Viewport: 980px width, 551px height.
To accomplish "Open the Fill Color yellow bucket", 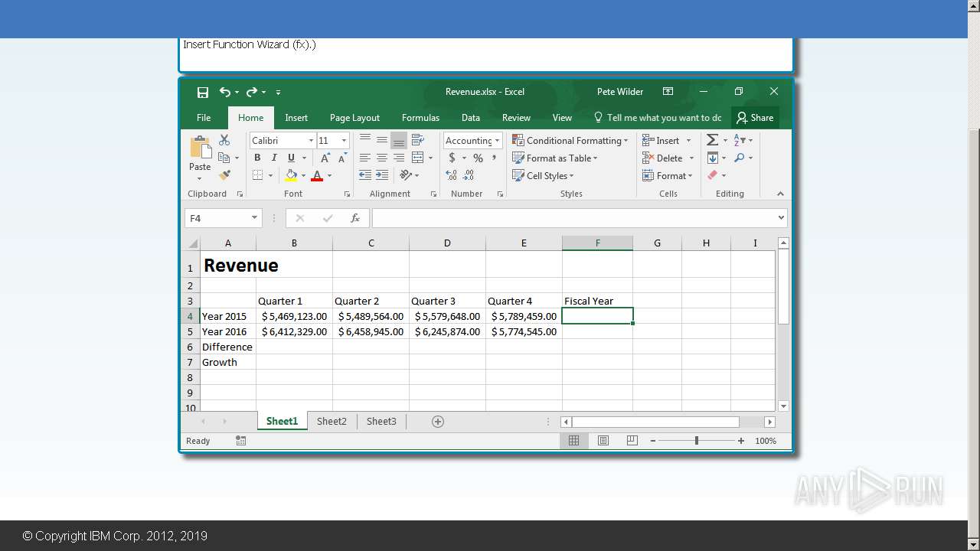I will [x=291, y=175].
